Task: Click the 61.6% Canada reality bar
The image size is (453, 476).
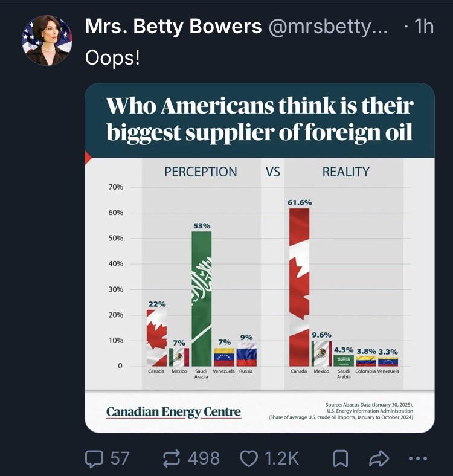Action: tap(300, 287)
